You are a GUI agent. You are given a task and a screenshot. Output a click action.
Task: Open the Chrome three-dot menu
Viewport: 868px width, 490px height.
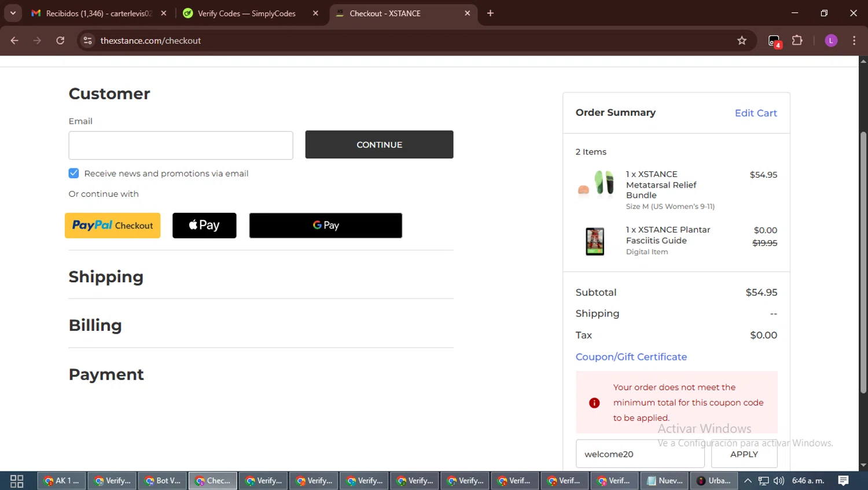(854, 40)
